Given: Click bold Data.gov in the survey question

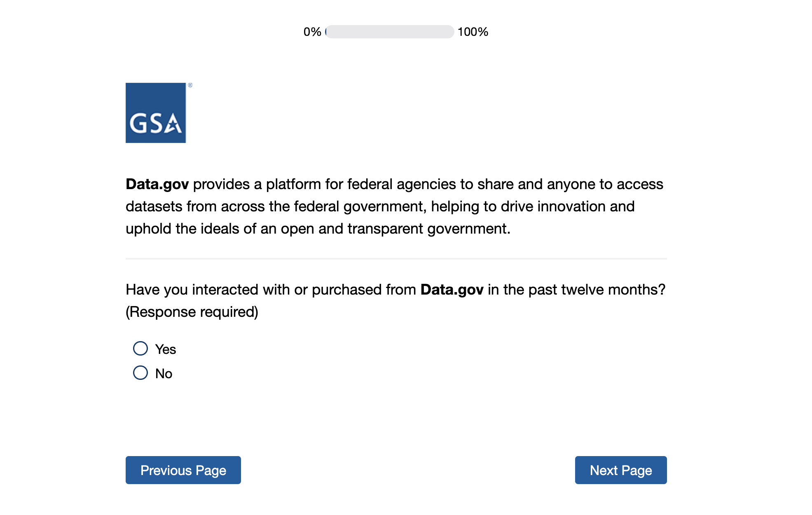Looking at the screenshot, I should point(452,290).
